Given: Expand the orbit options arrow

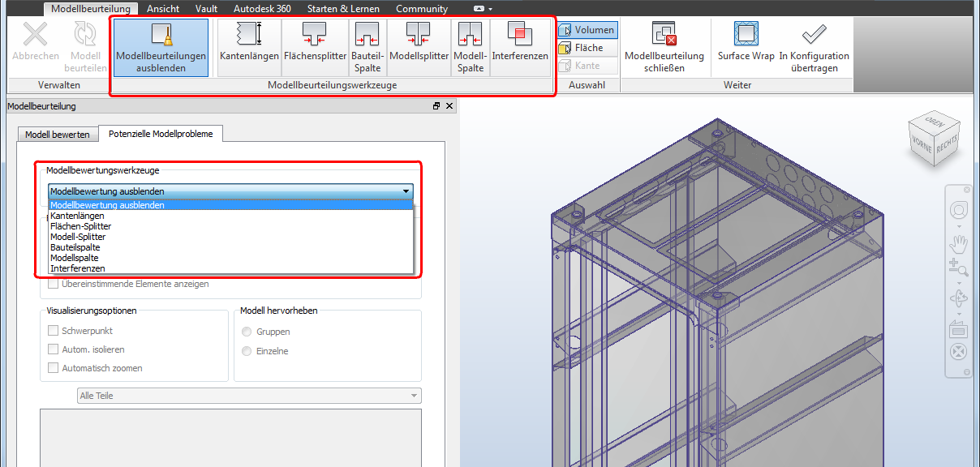Looking at the screenshot, I should click(959, 313).
